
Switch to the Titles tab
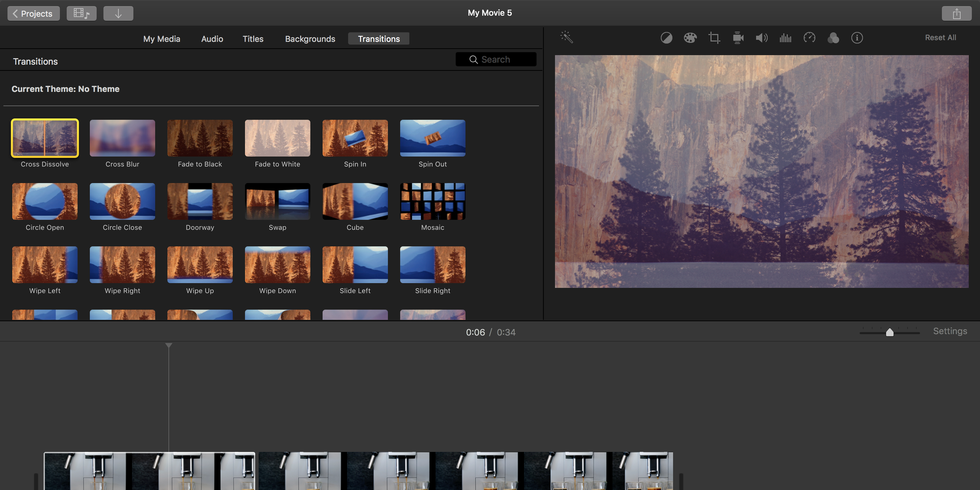click(252, 38)
